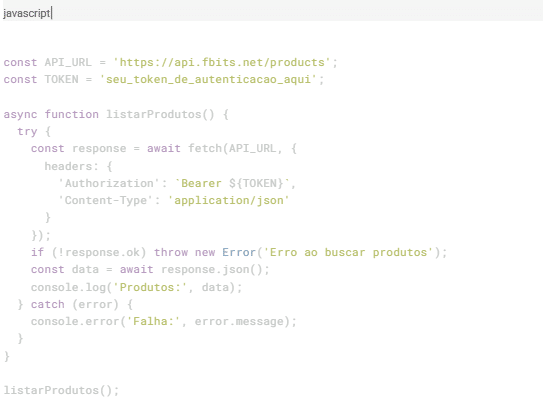Viewport: 543px width, 403px height.
Task: Click the 'Content-Type' header key
Action: 106,200
